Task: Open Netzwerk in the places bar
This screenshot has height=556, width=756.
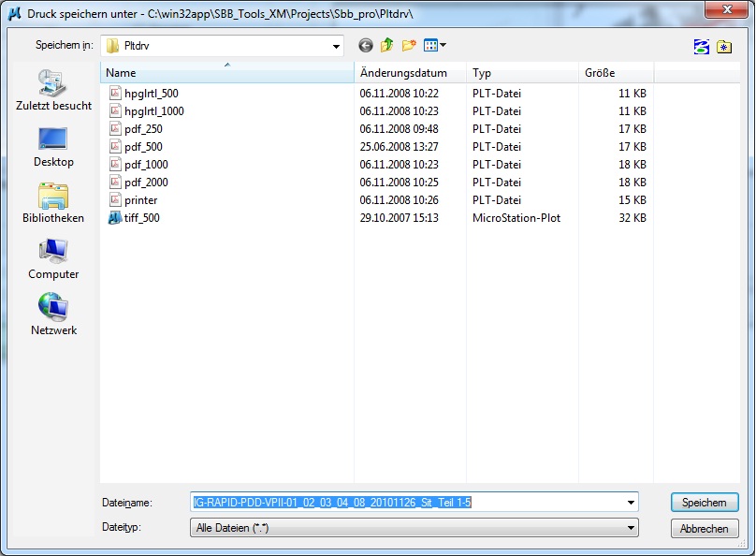Action: pyautogui.click(x=53, y=315)
